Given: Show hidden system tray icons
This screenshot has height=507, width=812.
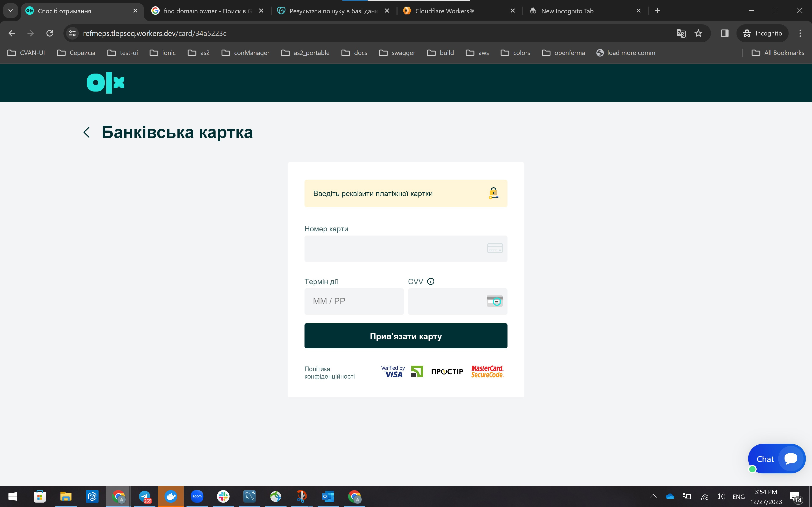Looking at the screenshot, I should pyautogui.click(x=653, y=496).
